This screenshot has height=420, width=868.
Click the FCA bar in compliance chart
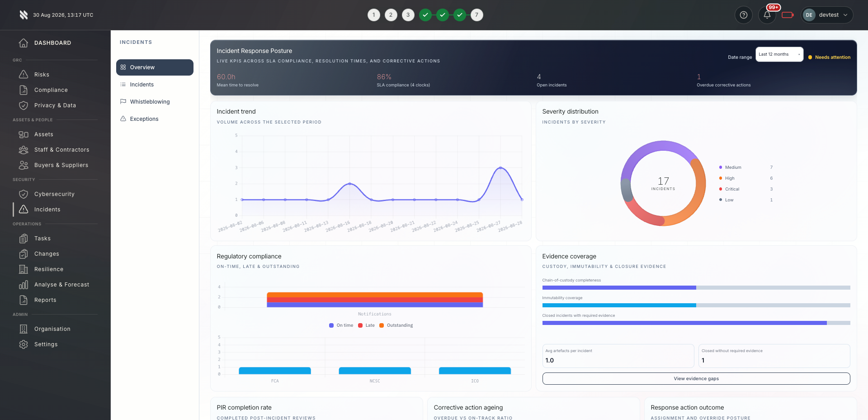275,371
